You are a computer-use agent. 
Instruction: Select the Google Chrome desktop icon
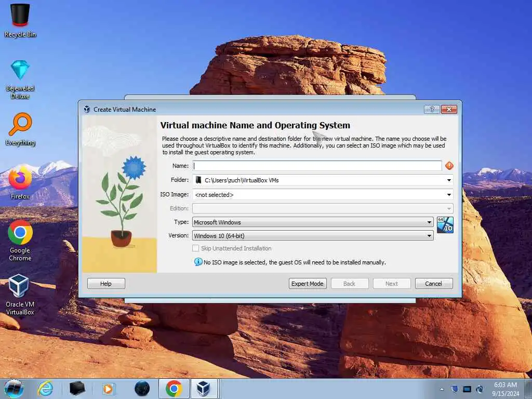coord(20,241)
